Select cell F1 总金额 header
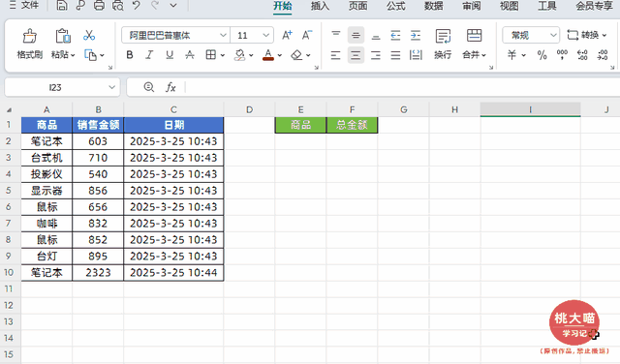 point(352,125)
